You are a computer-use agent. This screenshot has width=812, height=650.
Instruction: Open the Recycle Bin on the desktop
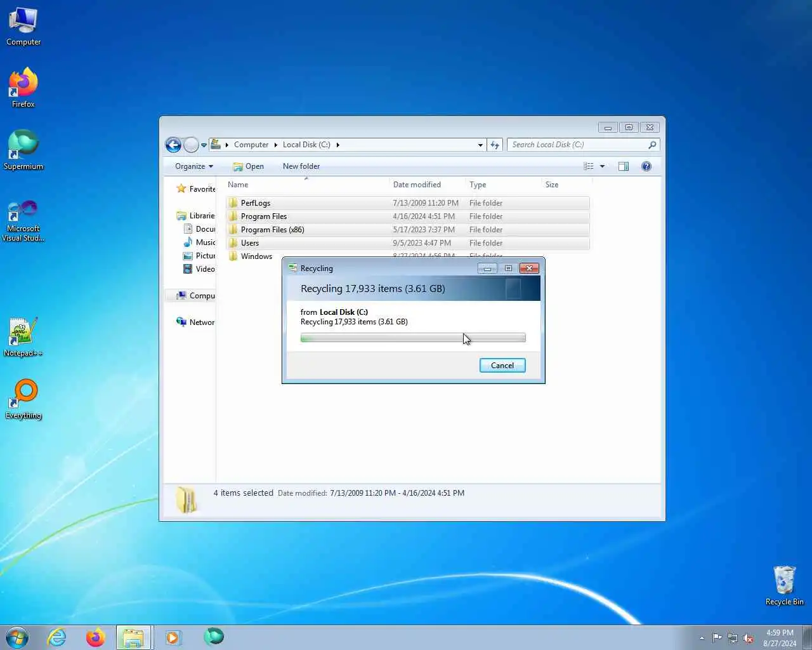tap(784, 585)
